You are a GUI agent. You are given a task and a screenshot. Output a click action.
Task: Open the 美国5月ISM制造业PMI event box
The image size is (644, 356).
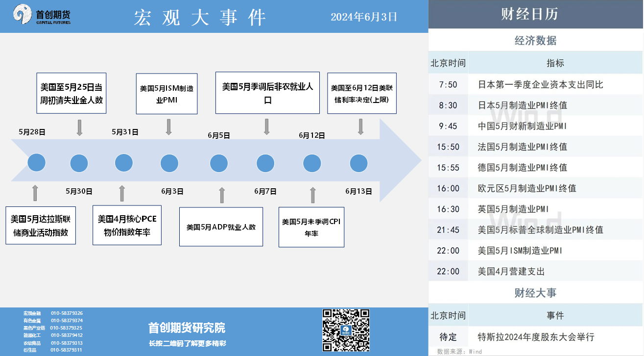coord(167,94)
